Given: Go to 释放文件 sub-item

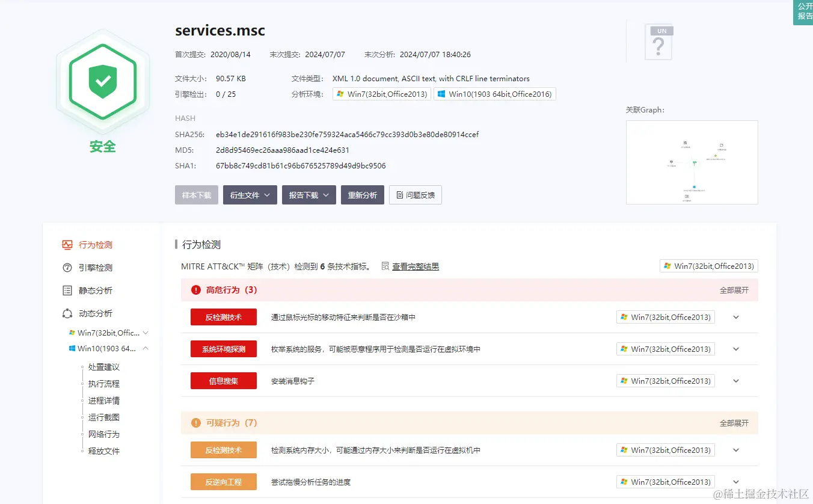Looking at the screenshot, I should (x=104, y=451).
